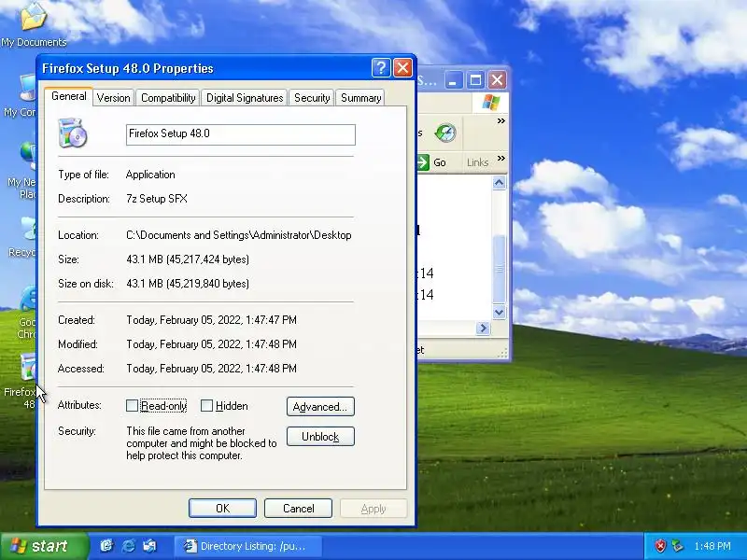Viewport: 747px width, 560px height.
Task: Click the third quick launch icon on taskbar
Action: coord(149,546)
